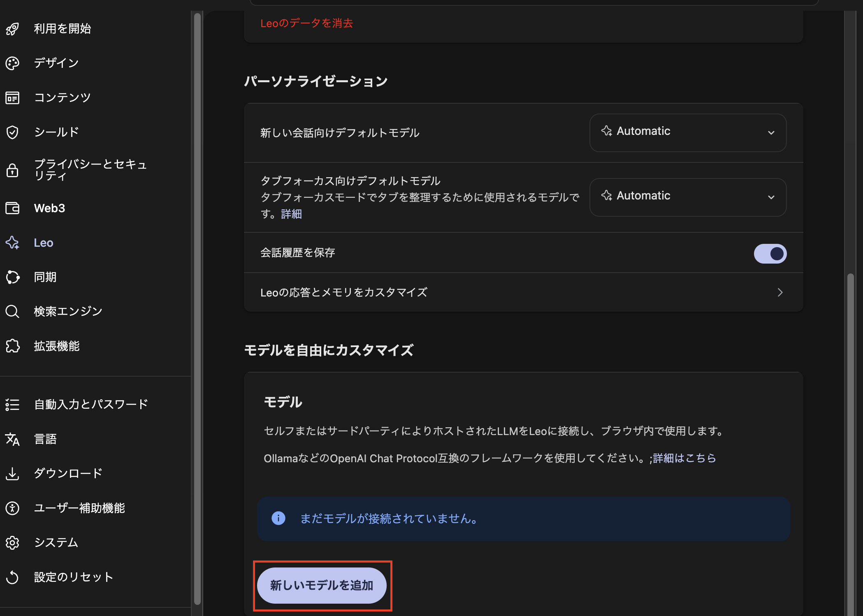Click the 会話履歴を保存 label
863x616 pixels.
click(x=298, y=252)
